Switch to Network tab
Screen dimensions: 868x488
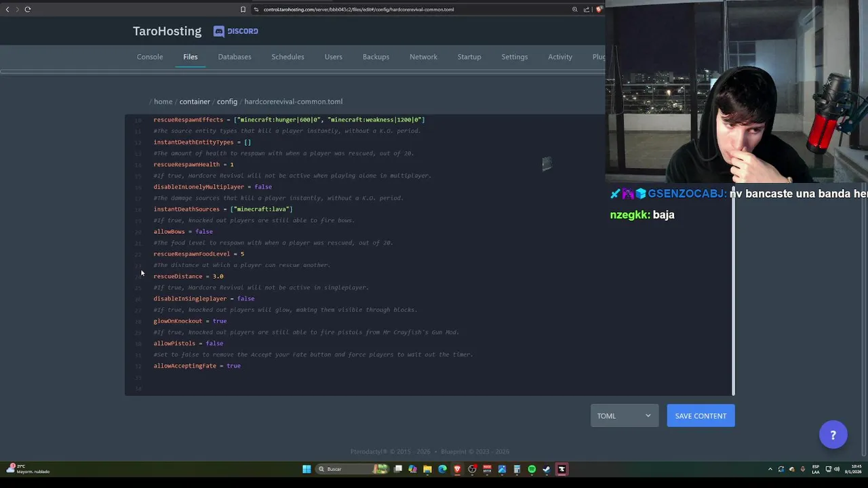[x=423, y=57]
